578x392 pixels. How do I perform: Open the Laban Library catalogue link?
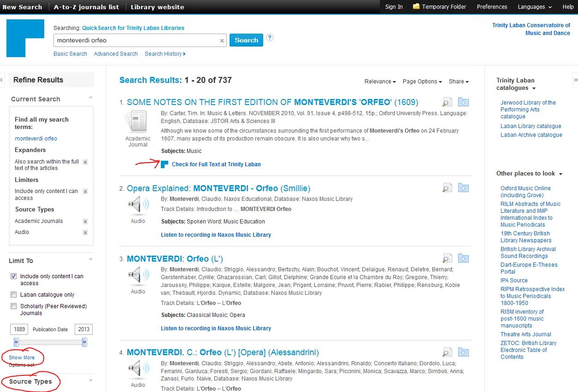(531, 126)
